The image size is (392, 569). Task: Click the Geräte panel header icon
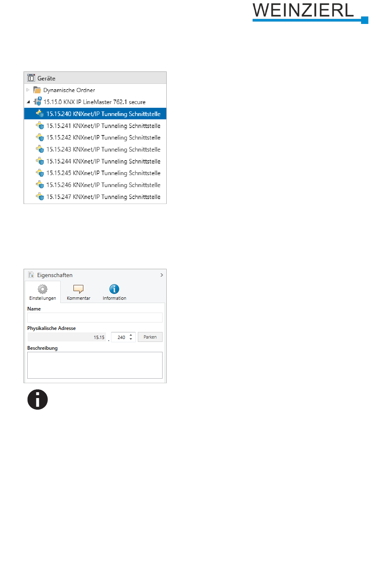click(31, 78)
